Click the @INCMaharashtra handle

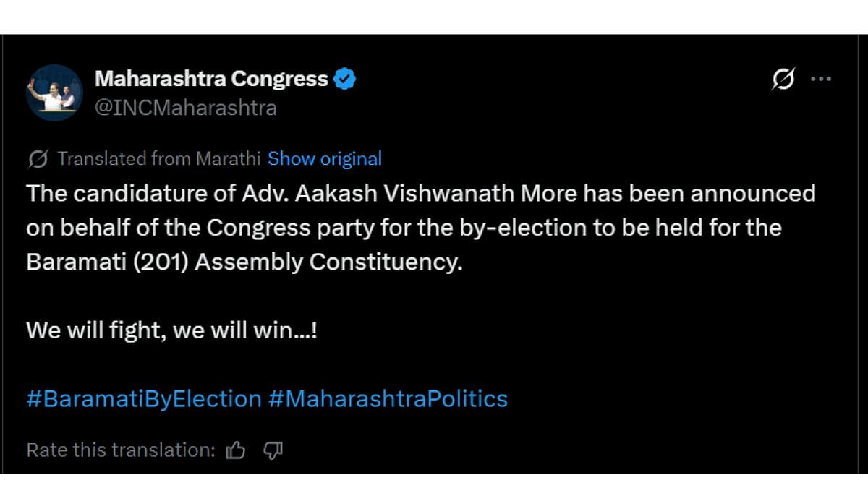[x=186, y=108]
